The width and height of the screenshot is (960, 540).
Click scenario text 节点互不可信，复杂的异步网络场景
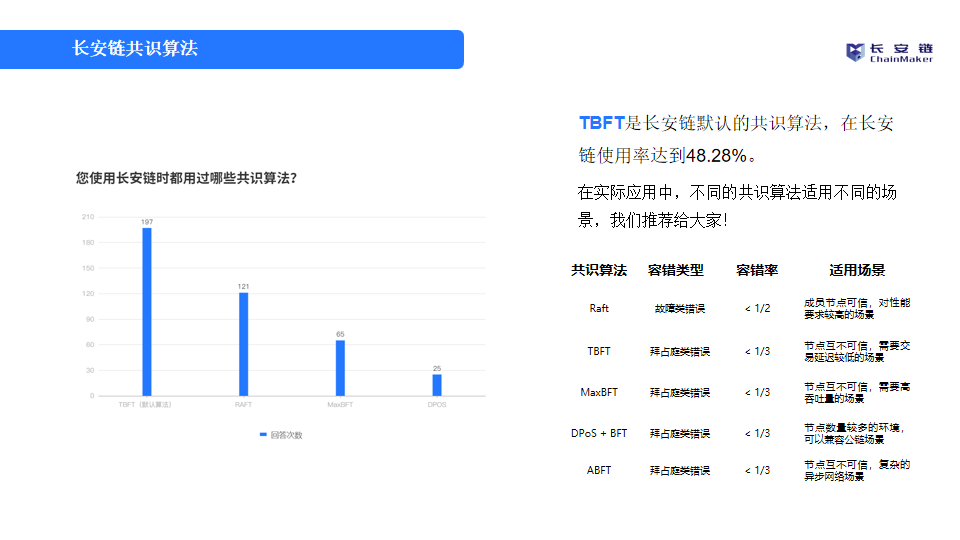tap(857, 470)
